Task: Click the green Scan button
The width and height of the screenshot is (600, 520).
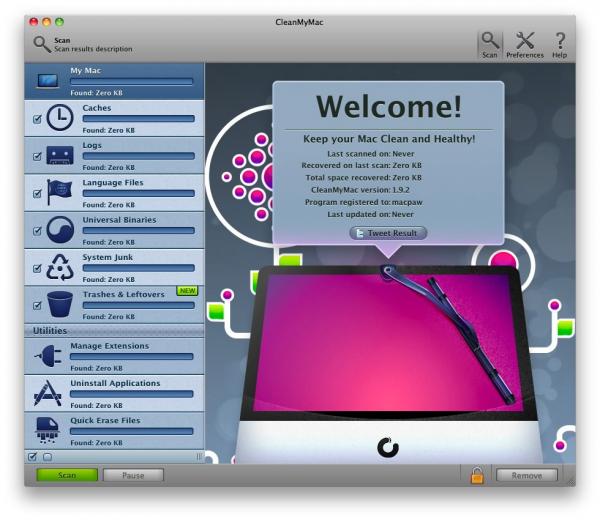Action: click(x=67, y=475)
